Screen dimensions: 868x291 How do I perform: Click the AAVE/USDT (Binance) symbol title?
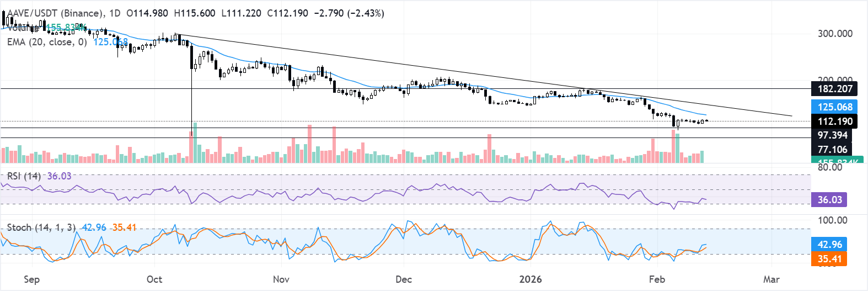(55, 13)
